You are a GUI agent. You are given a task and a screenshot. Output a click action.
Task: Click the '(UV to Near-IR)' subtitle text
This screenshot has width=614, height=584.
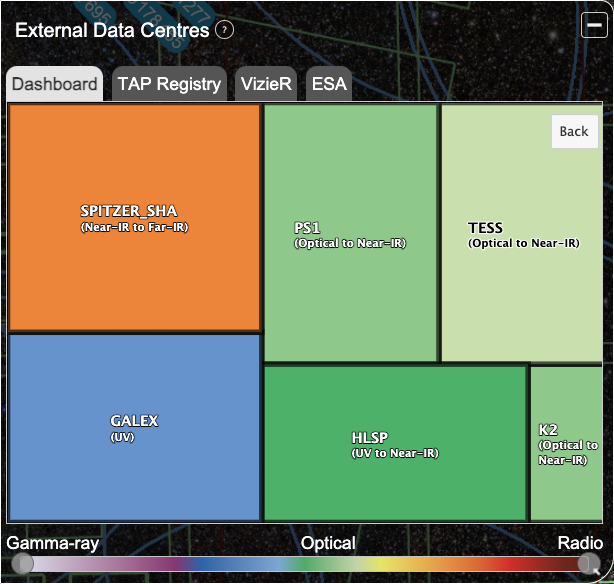(x=395, y=453)
